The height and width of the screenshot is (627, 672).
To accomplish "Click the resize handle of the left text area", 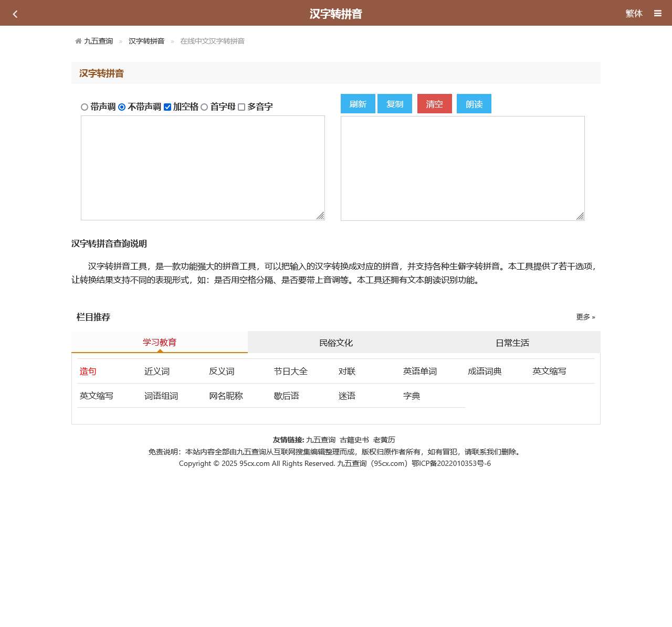I will [x=320, y=216].
